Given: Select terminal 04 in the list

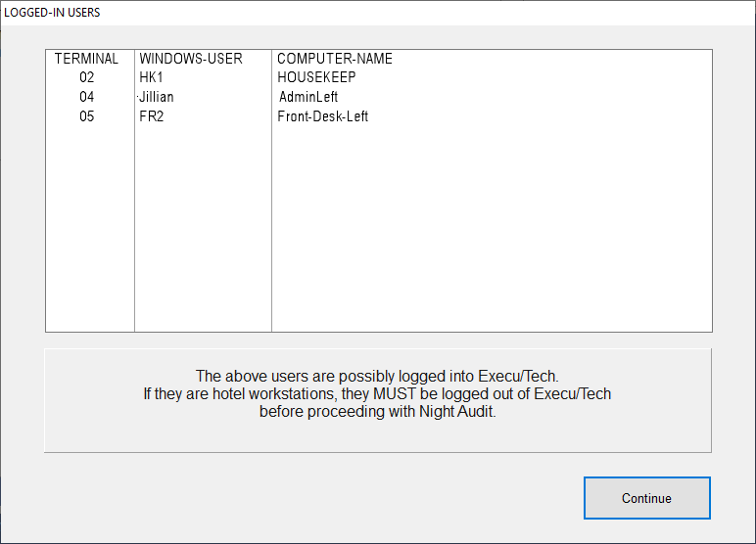Looking at the screenshot, I should 87,97.
